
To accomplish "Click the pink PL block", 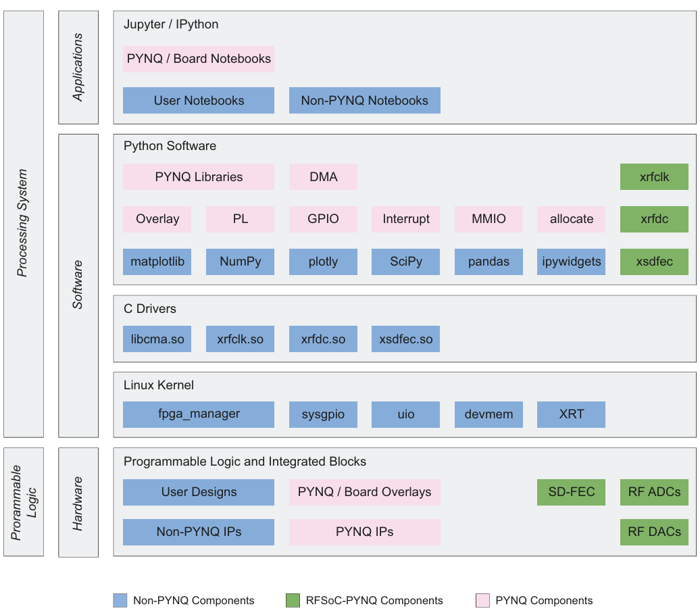I will click(240, 219).
